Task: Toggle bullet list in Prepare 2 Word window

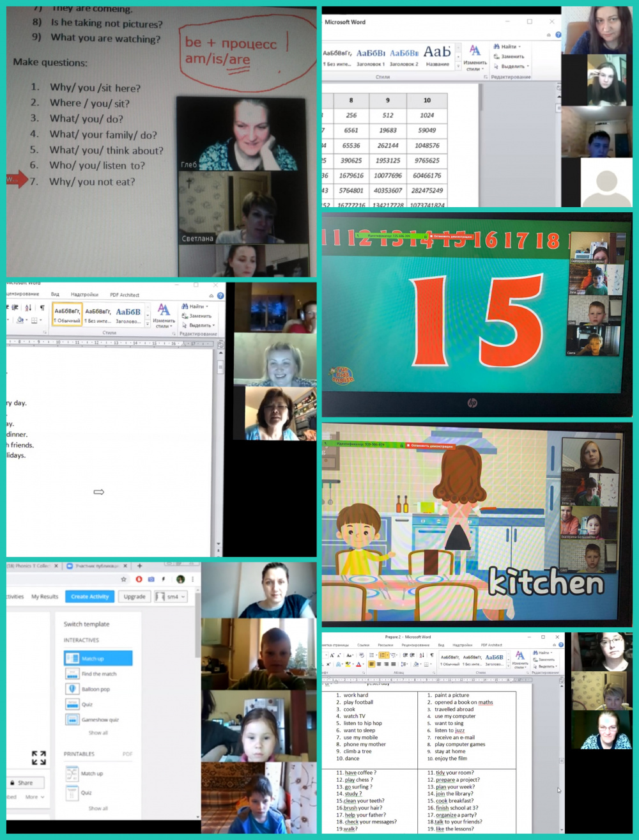Action: click(371, 655)
